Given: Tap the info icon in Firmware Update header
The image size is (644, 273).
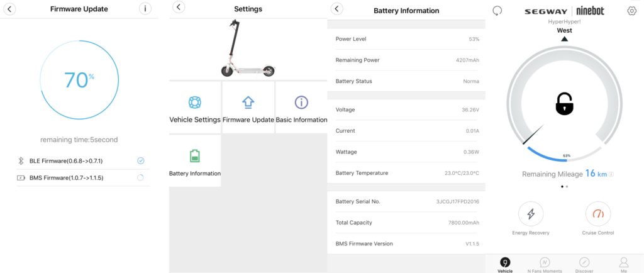Looking at the screenshot, I should [145, 9].
